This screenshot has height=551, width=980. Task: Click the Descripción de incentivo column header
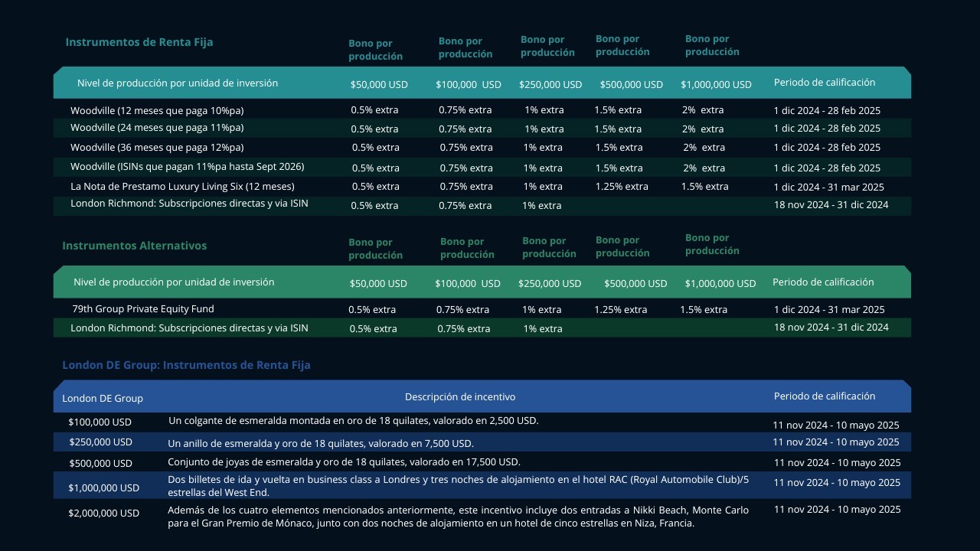click(459, 397)
